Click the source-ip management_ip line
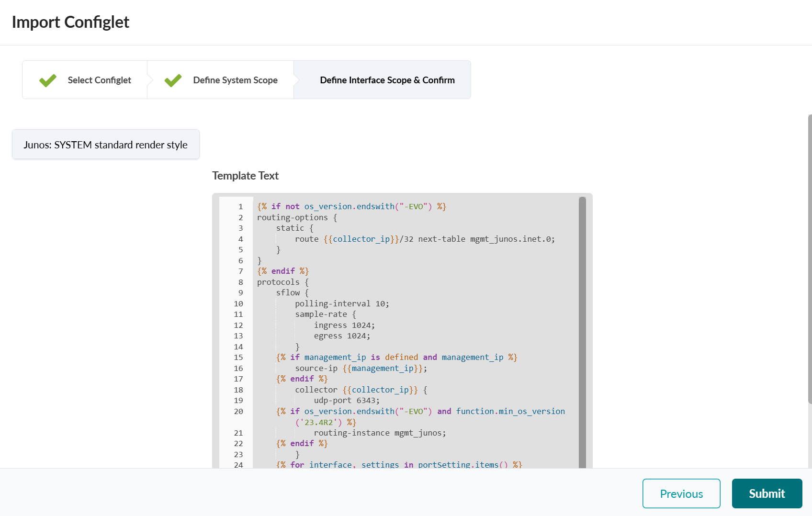 [361, 369]
